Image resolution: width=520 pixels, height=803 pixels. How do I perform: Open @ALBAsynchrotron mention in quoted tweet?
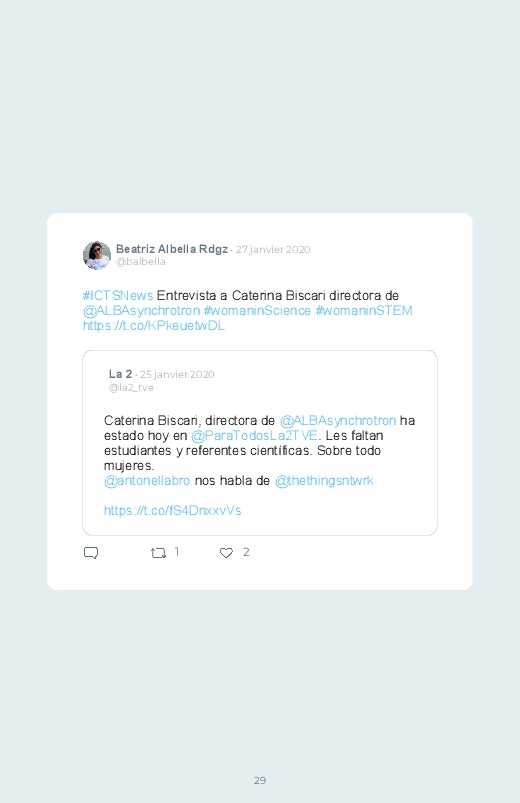338,420
